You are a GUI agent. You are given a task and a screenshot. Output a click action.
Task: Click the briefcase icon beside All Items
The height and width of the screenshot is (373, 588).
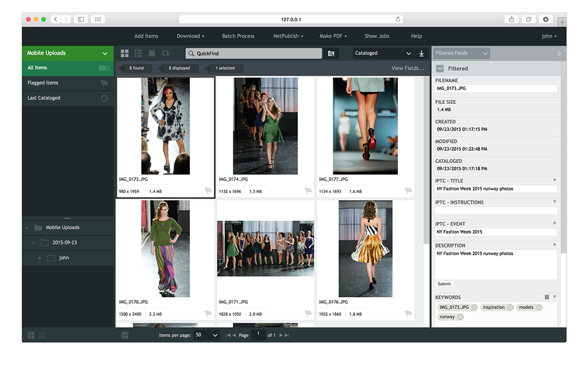[104, 68]
